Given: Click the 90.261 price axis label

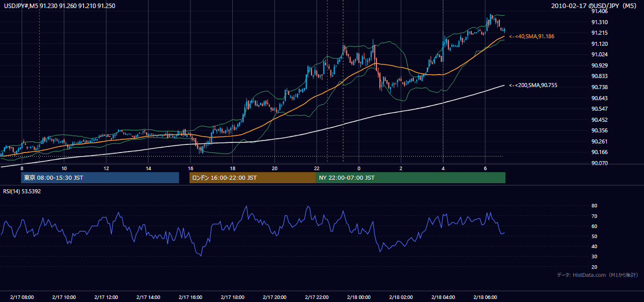Looking at the screenshot, I should pyautogui.click(x=600, y=141).
